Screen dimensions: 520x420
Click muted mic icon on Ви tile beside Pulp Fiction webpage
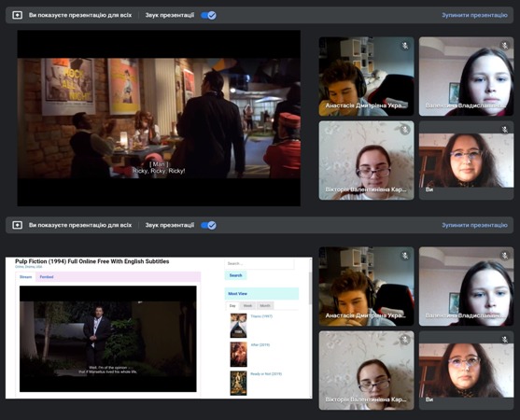[x=504, y=340]
